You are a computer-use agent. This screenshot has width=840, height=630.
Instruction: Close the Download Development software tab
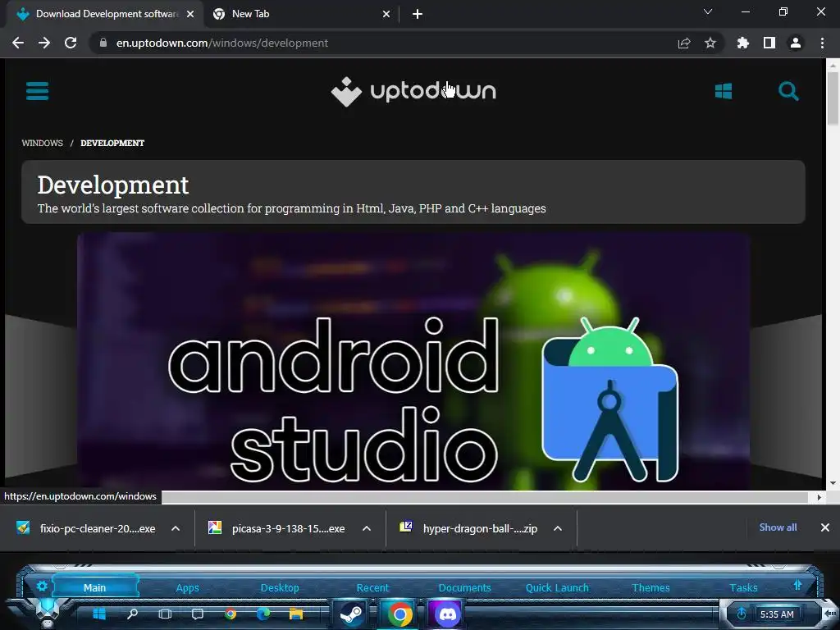pyautogui.click(x=190, y=14)
